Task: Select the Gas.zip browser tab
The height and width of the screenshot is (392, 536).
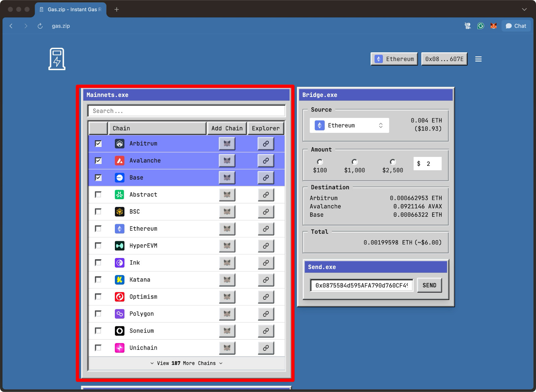Action: 71,9
